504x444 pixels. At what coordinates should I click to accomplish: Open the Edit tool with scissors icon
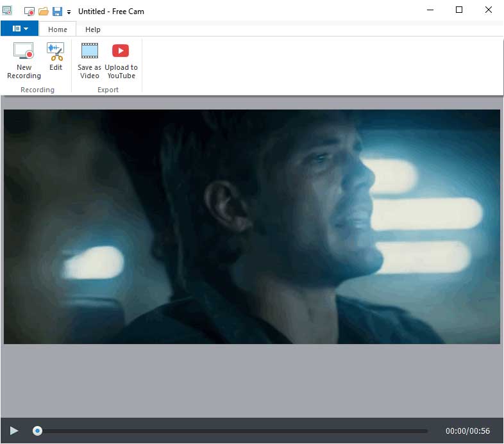click(56, 57)
